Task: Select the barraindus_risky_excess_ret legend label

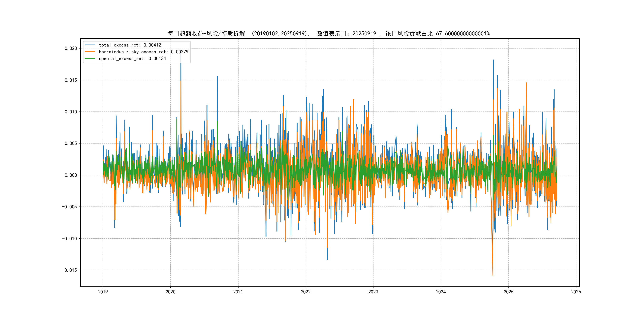Action: 144,52
